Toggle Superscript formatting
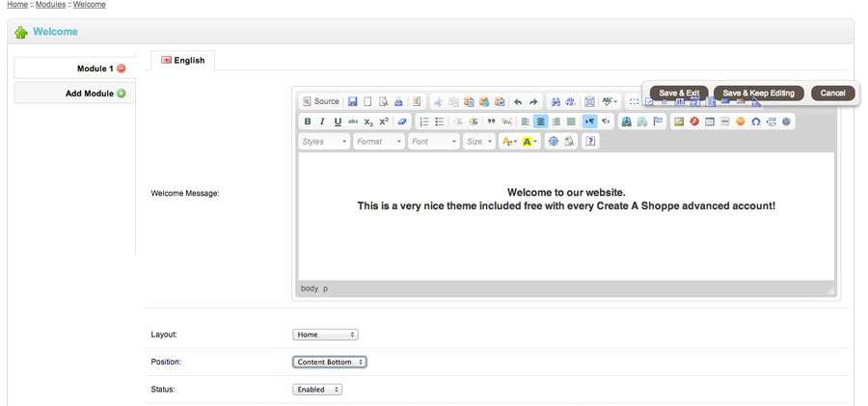This screenshot has width=868, height=406. (384, 122)
